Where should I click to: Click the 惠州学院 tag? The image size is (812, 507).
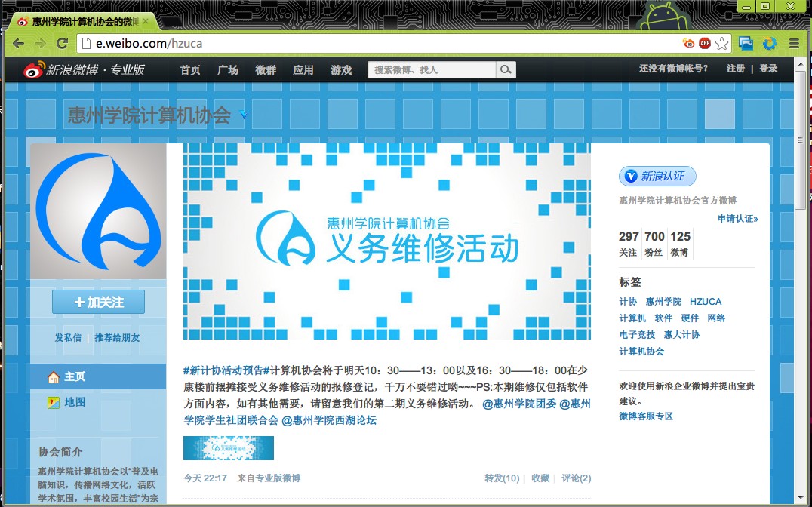tap(663, 301)
